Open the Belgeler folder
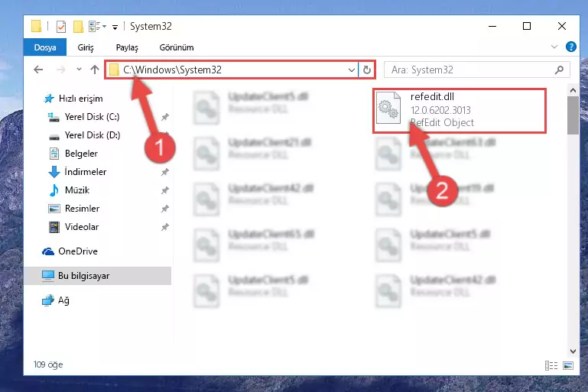The height and width of the screenshot is (392, 588). 81,154
